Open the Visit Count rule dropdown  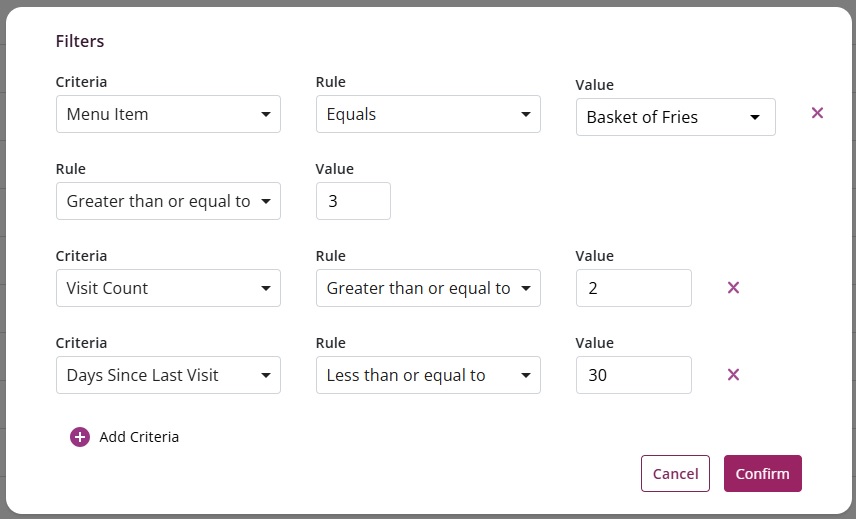coord(428,288)
